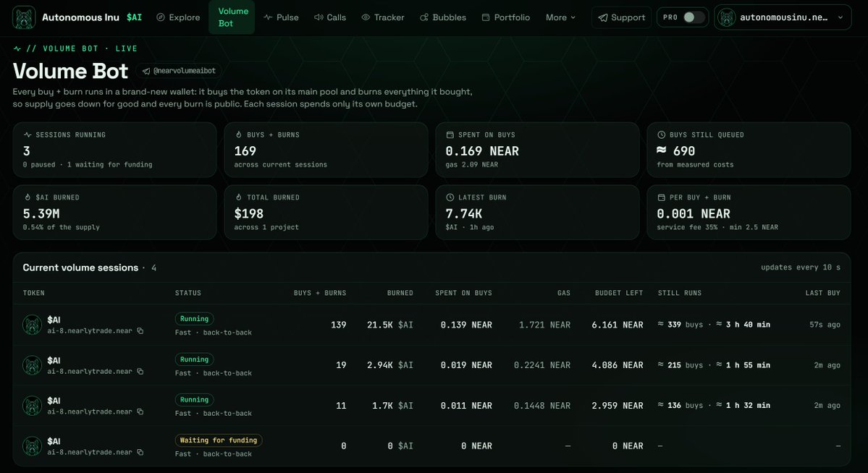Click the TOKEN column header

click(34, 293)
